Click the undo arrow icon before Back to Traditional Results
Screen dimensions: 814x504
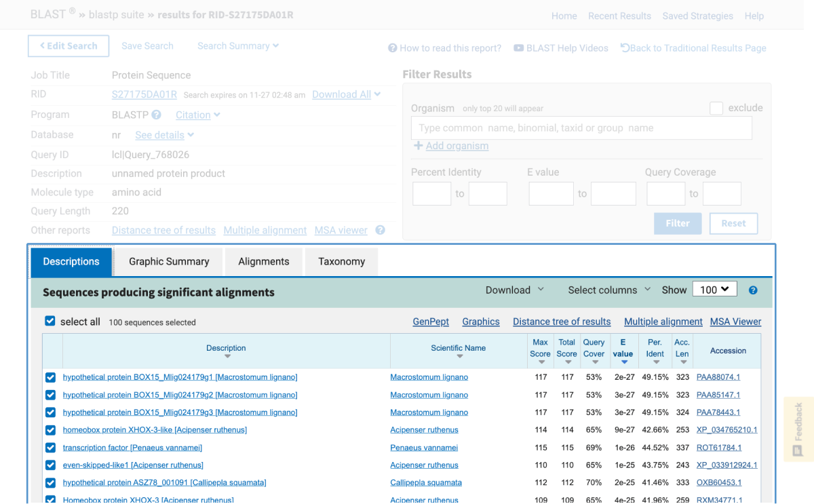click(625, 48)
